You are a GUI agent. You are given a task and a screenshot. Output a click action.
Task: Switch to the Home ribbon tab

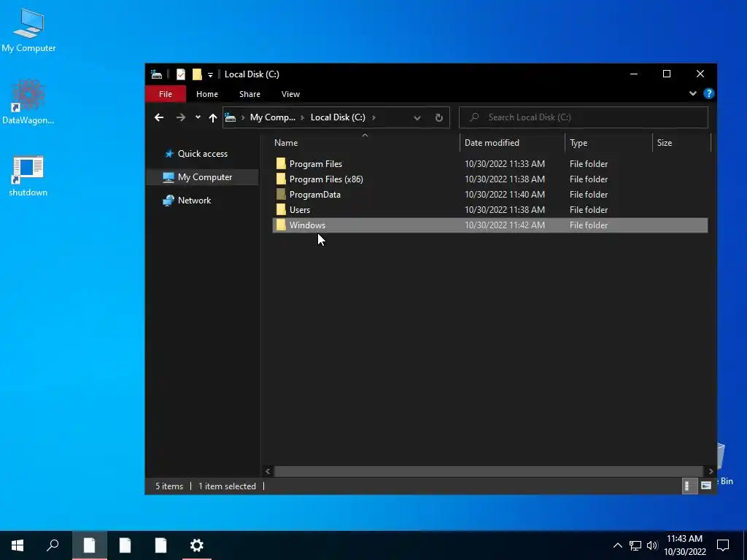click(206, 94)
